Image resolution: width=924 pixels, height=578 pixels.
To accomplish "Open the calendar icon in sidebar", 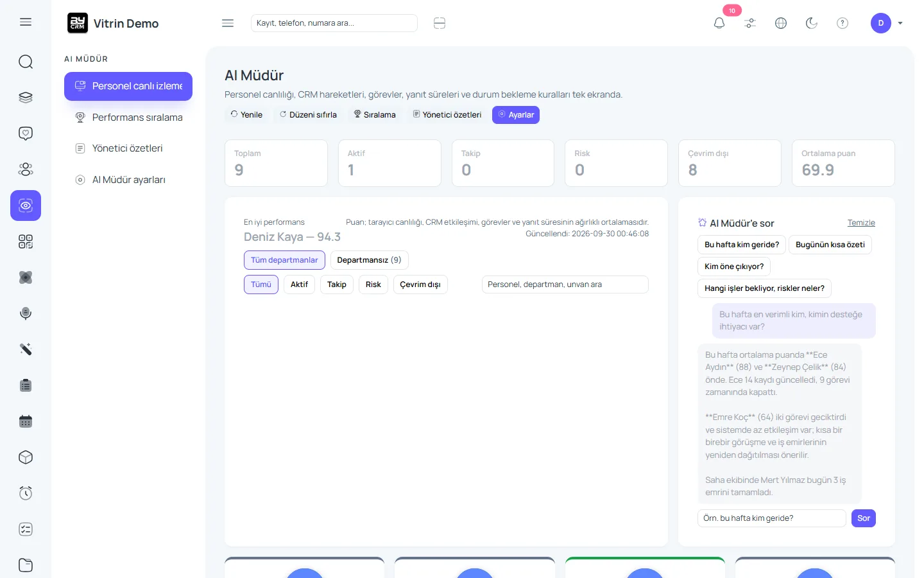I will 26,421.
